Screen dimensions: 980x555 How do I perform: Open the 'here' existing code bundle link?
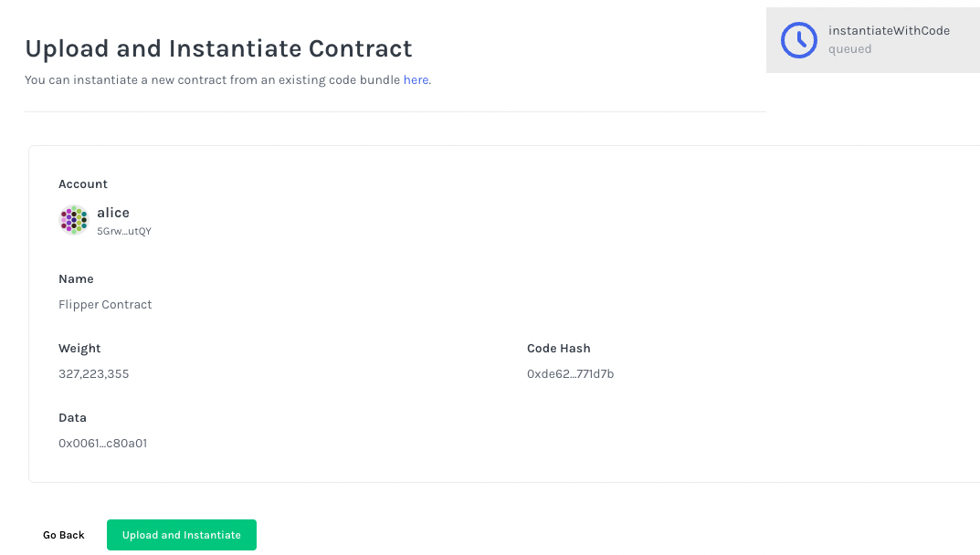click(416, 80)
